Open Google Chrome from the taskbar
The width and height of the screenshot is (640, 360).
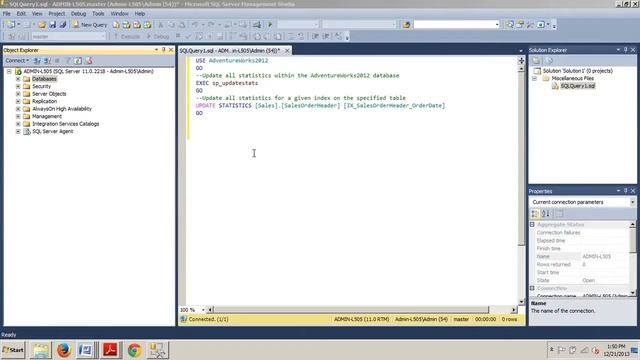(134, 350)
